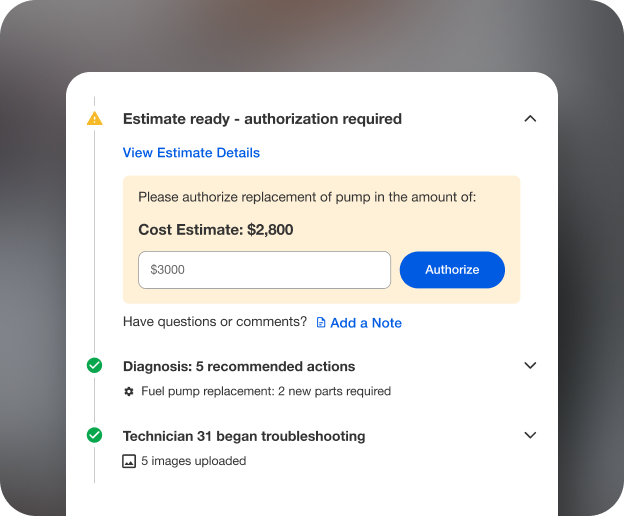Click the Fuel pump replacement parts text
The image size is (624, 516).
click(266, 391)
